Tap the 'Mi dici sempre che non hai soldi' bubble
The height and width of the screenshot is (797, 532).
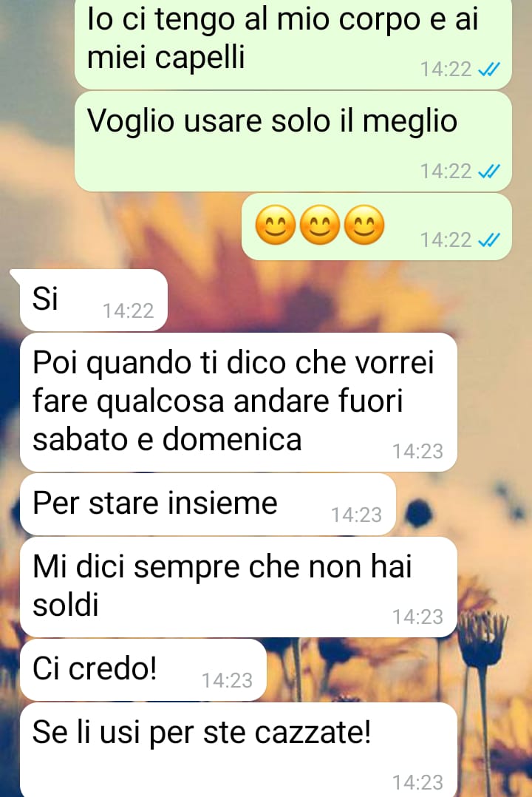239,587
